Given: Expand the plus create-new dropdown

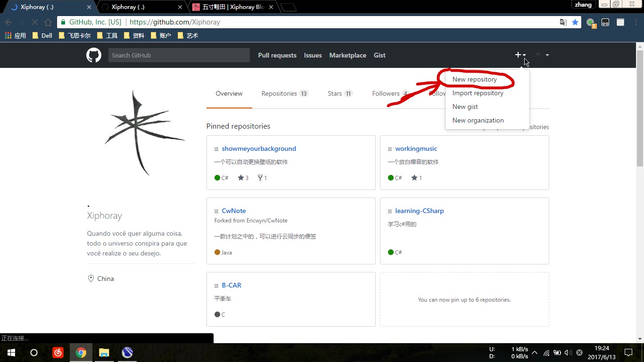Looking at the screenshot, I should click(x=520, y=55).
